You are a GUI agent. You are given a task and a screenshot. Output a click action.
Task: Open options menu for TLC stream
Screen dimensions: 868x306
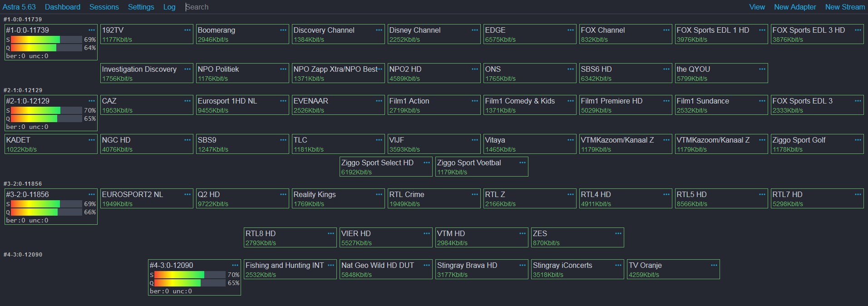[379, 140]
